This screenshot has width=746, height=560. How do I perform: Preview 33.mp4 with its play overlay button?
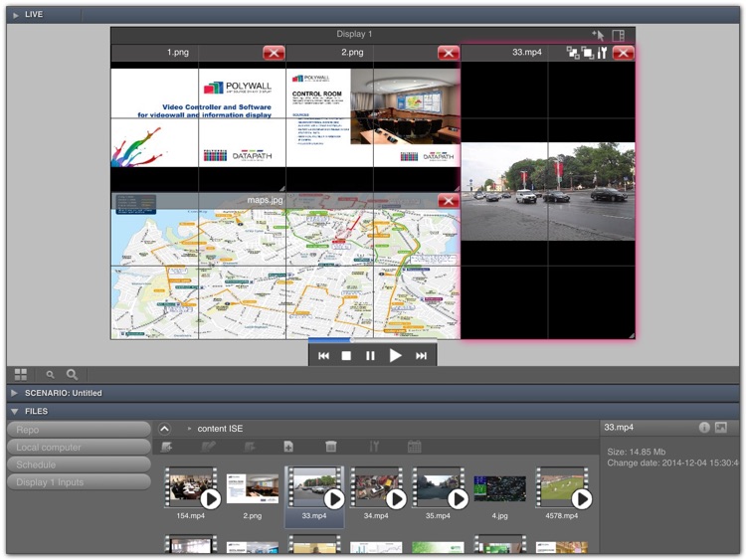(x=334, y=499)
